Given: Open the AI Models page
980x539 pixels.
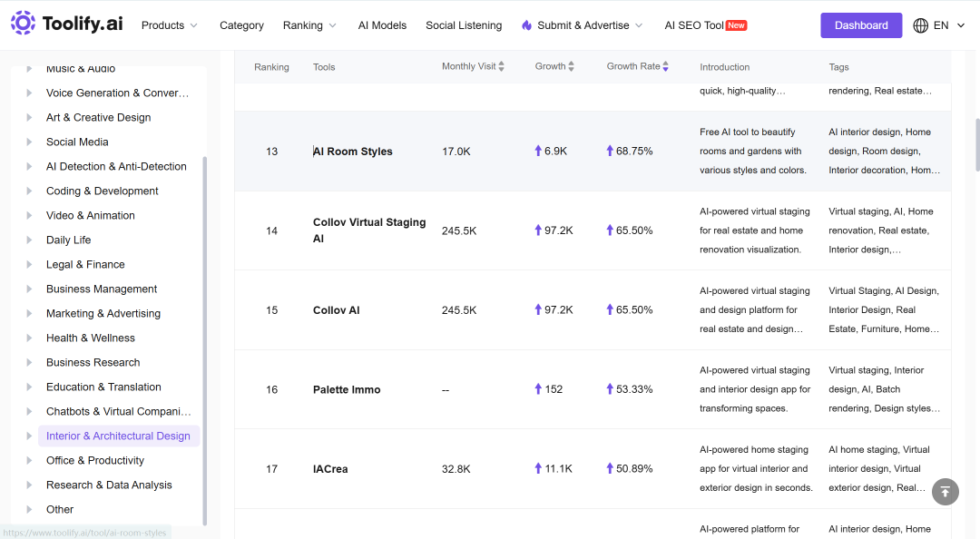Looking at the screenshot, I should coord(382,25).
